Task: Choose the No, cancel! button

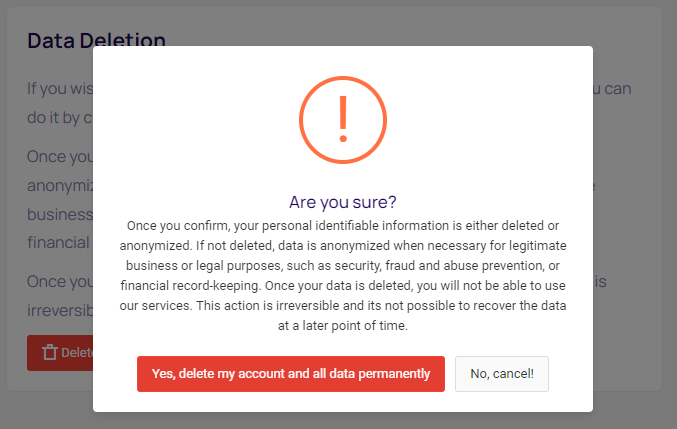Action: click(x=502, y=374)
